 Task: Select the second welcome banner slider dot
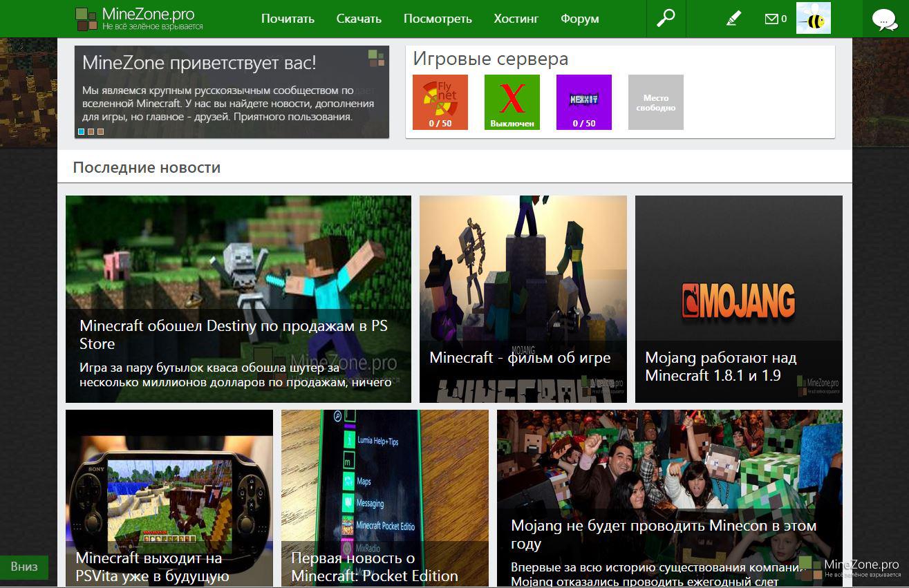click(x=91, y=131)
